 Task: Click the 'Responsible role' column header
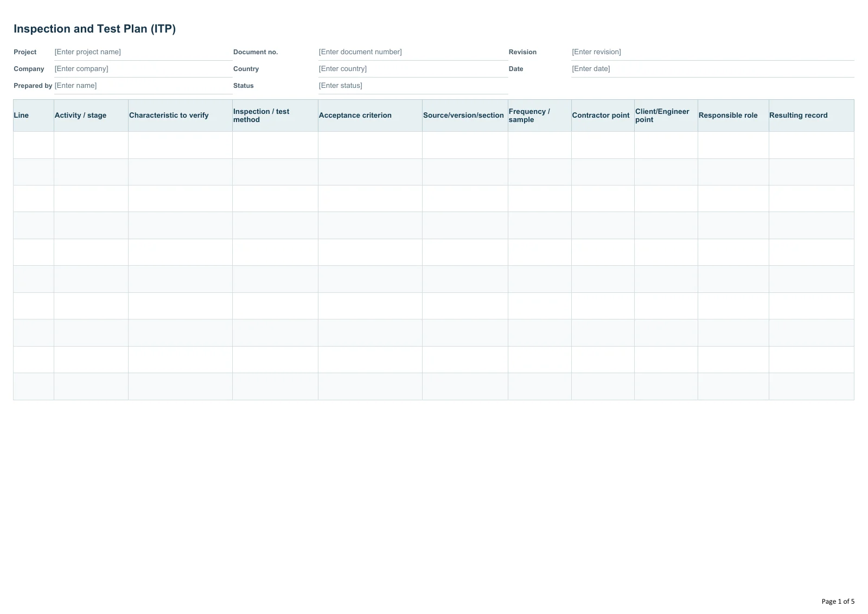733,116
